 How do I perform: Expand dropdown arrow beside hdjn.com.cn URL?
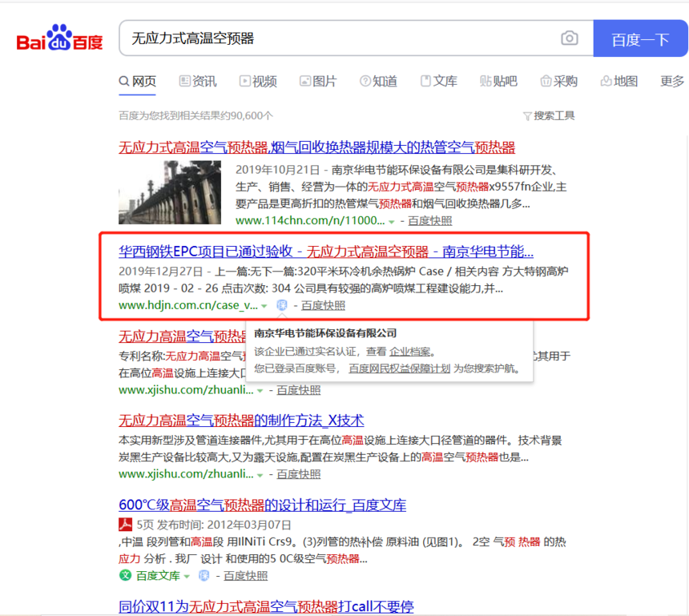(264, 306)
